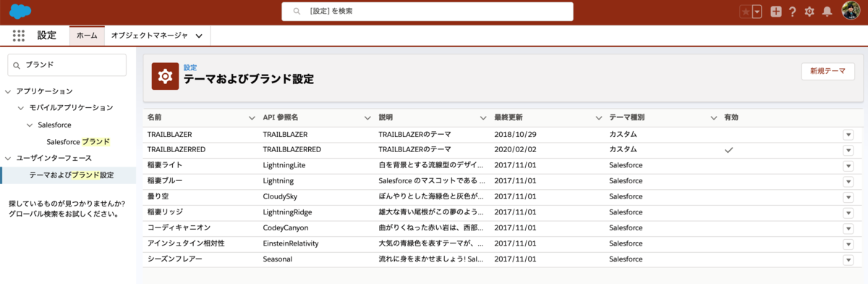Click the Seasonal API name cell
Screen dimensions: 868x284
click(x=278, y=259)
